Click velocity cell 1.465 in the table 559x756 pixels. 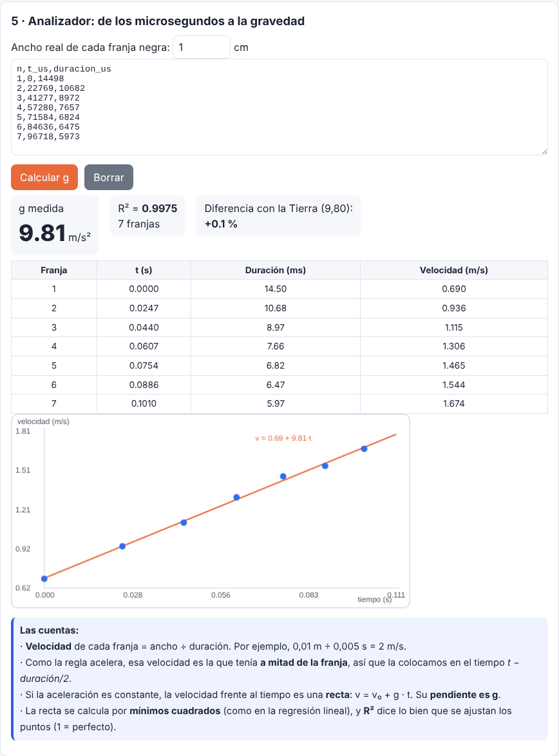click(x=454, y=365)
